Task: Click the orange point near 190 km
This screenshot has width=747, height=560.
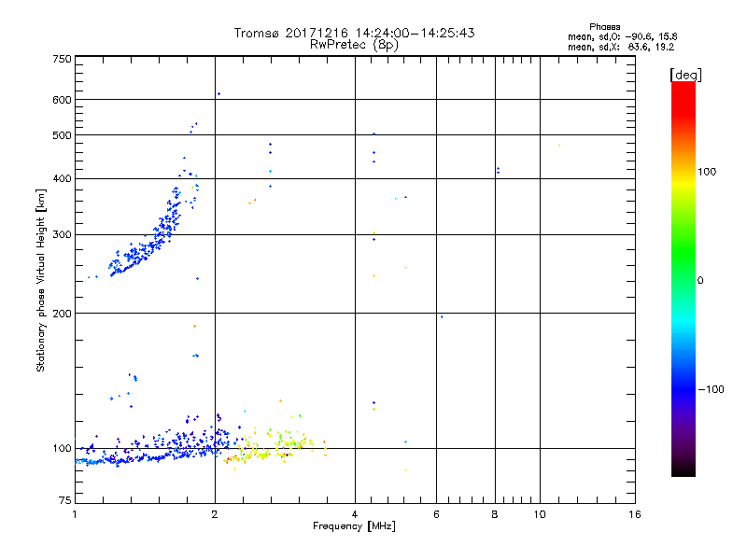Action: tap(194, 326)
